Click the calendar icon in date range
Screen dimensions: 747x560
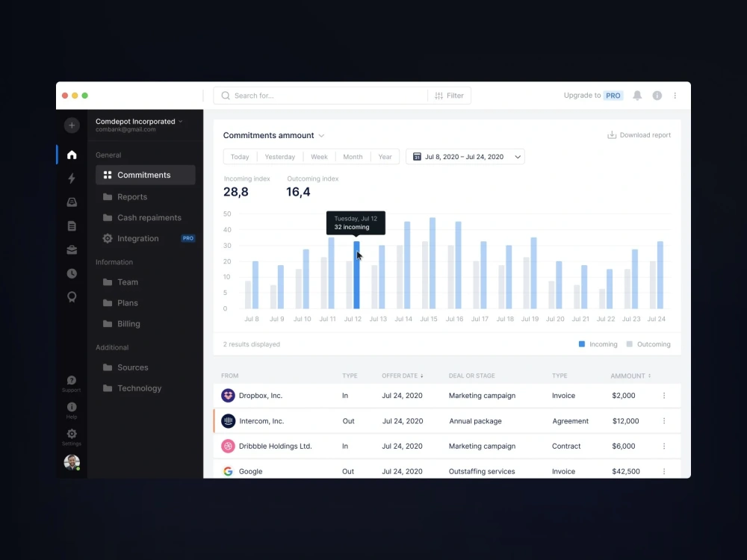pyautogui.click(x=417, y=157)
